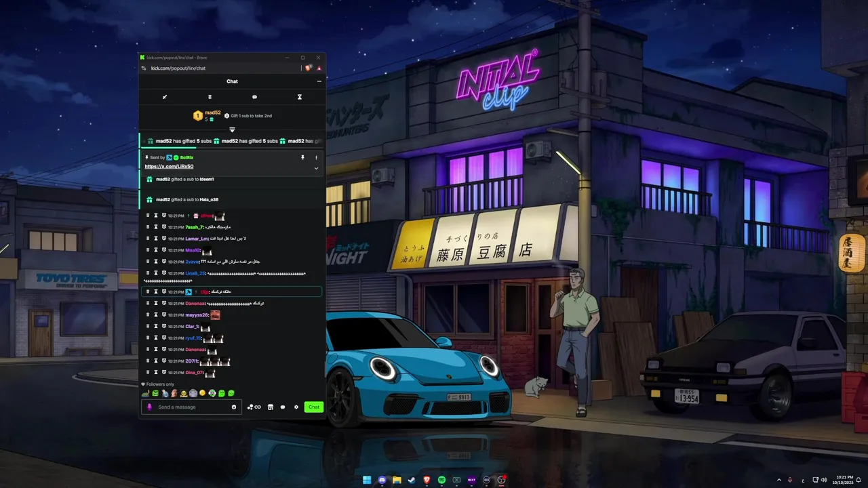Open Discord from the taskbar

382,480
